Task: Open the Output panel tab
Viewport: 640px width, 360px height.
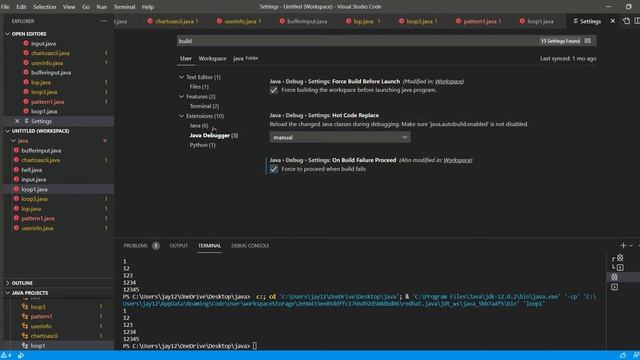Action: (x=178, y=246)
